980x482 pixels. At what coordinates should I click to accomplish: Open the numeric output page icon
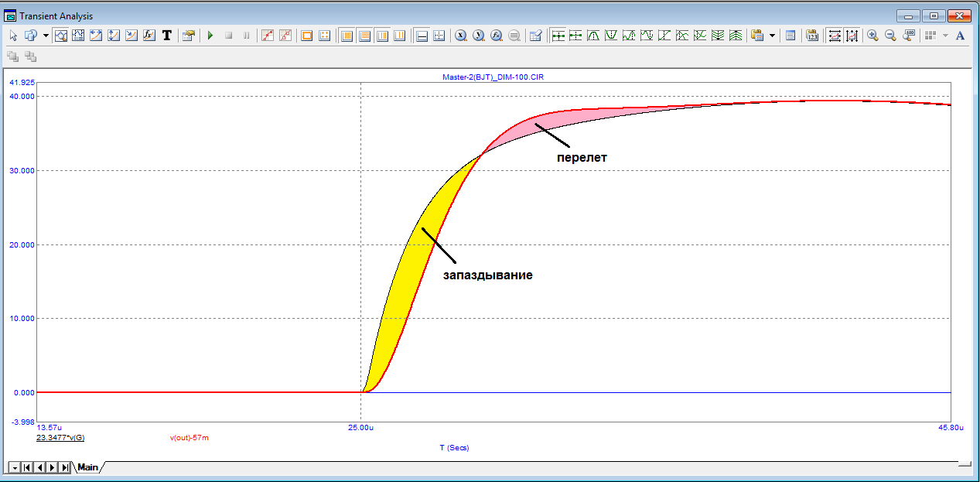tap(790, 36)
